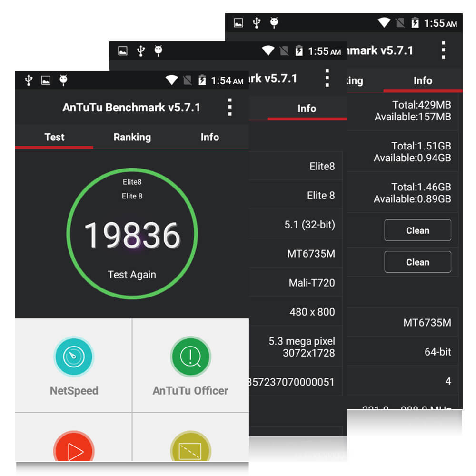
Task: Tap Android debug icon in rear status bar
Action: 274,23
